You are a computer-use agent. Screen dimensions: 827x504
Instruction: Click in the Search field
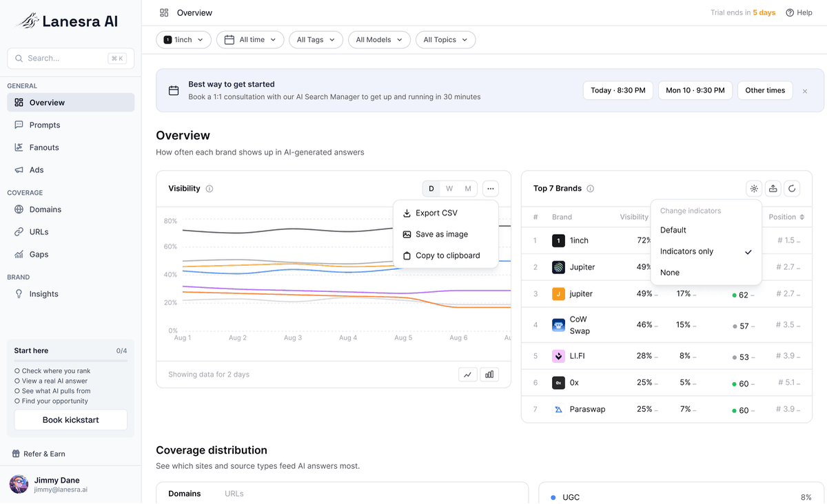(x=70, y=59)
